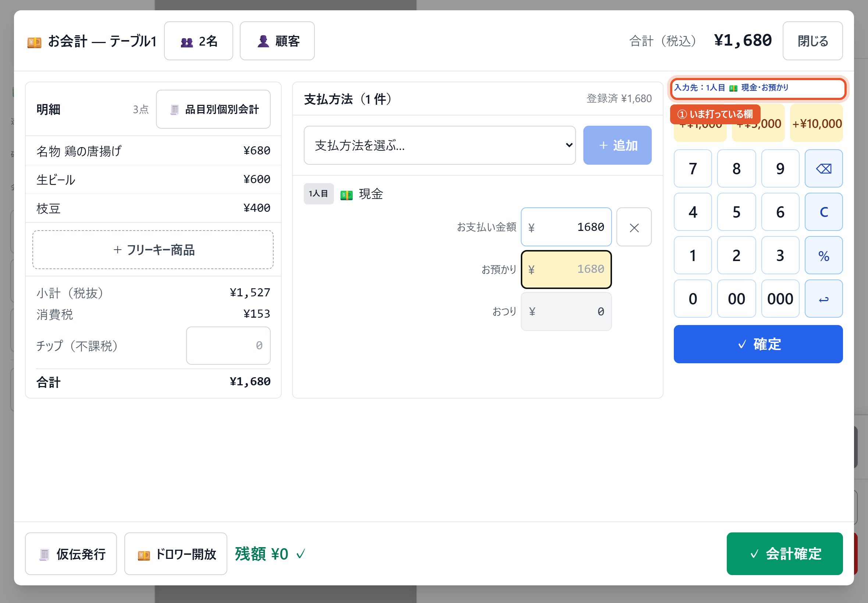Click the return arrow key on the numpad
This screenshot has width=868, height=603.
[823, 299]
